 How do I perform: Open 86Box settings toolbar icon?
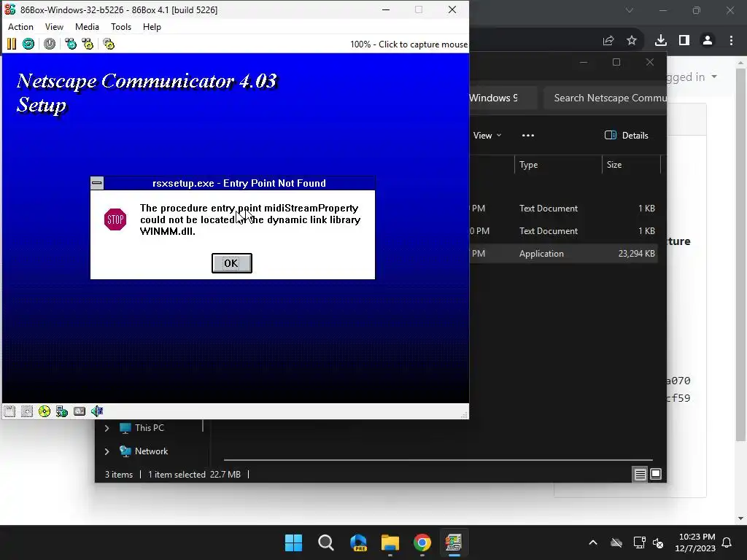(109, 44)
